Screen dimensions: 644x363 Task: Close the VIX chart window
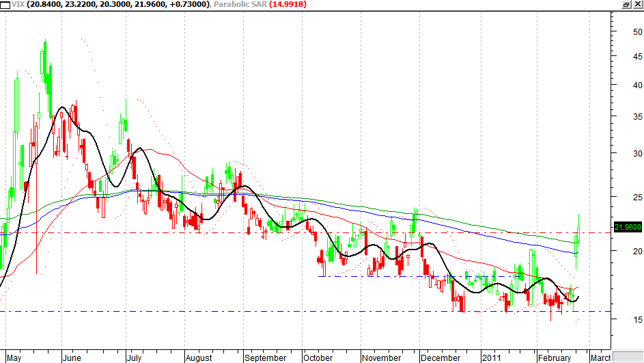(638, 4)
